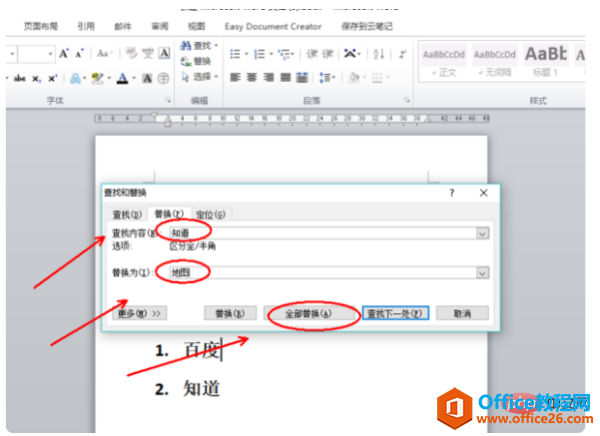
Task: Open the Select (选择) ribbon menu
Action: point(199,77)
